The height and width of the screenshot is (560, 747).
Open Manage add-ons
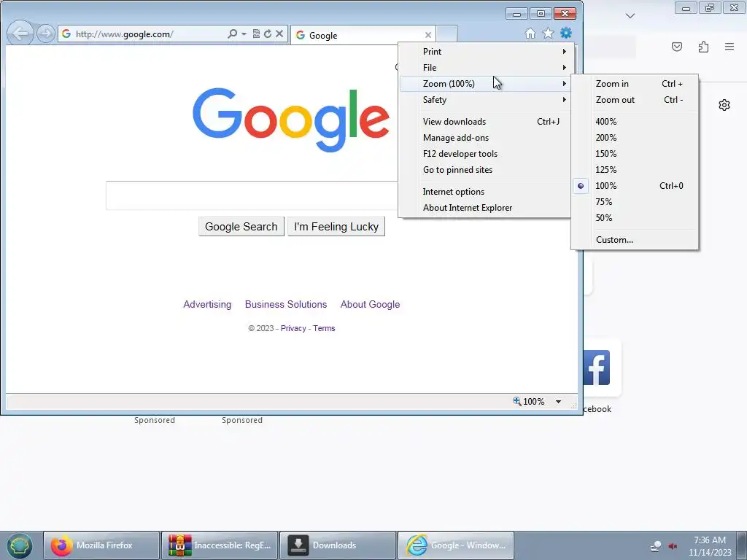pos(487,138)
